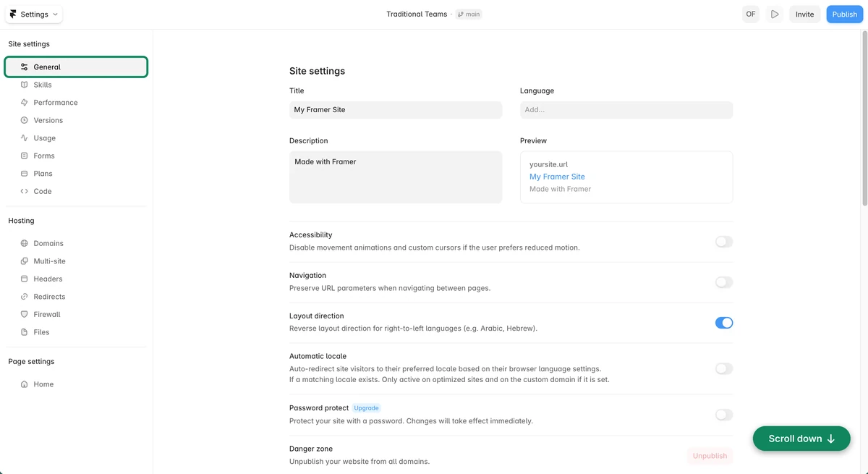Open the OF user avatar

751,14
